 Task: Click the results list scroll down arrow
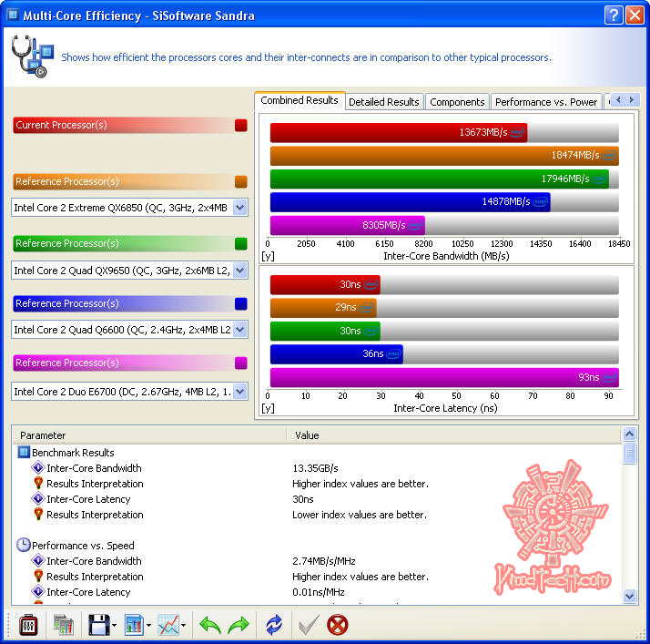629,597
